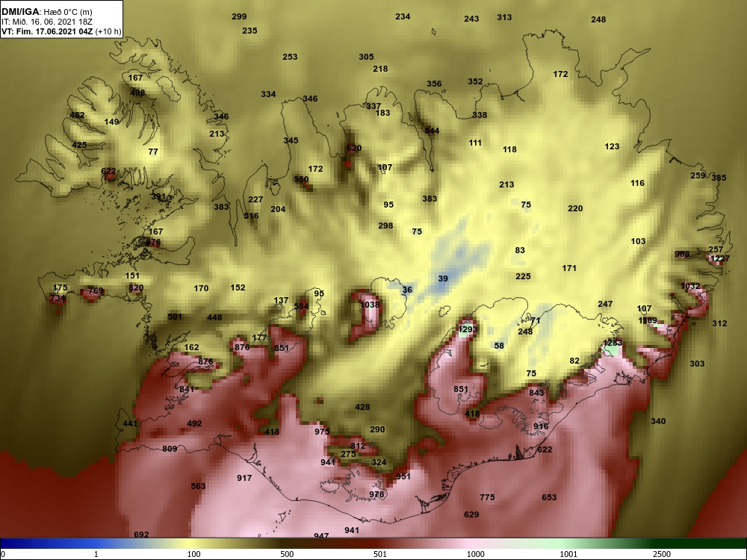Click the map value 391
This screenshot has height=560, width=747.
(x=158, y=196)
